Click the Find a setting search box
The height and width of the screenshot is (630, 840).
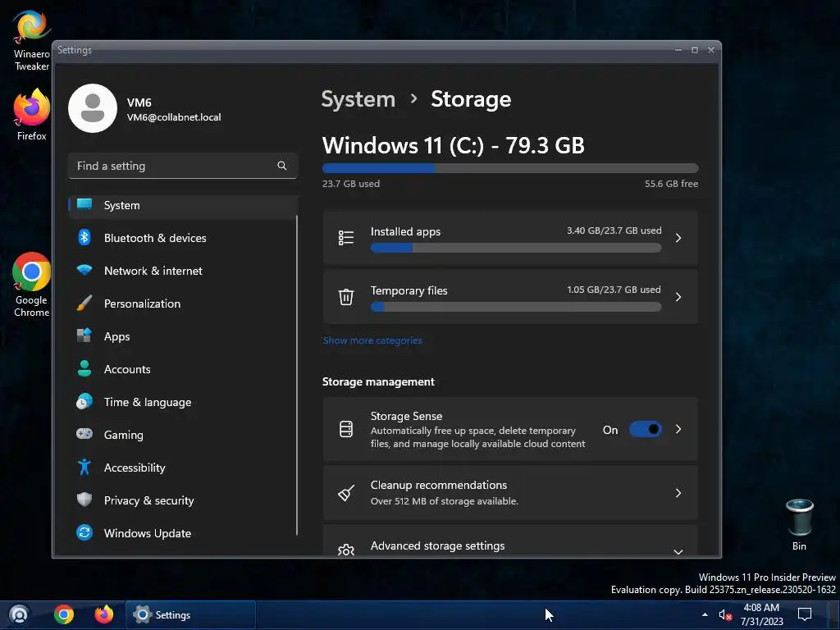click(x=183, y=166)
